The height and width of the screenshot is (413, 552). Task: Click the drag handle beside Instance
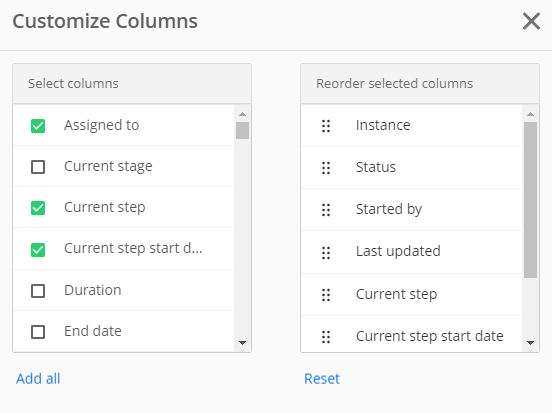(326, 126)
